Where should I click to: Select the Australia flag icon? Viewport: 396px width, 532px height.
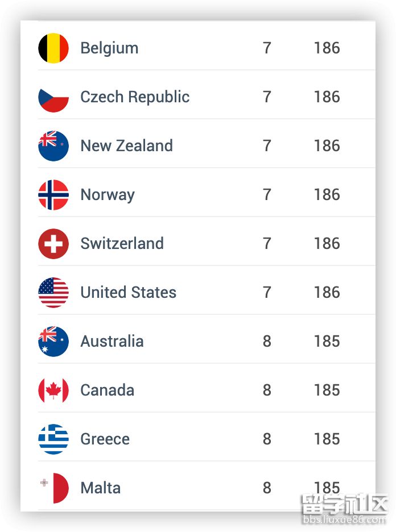tap(53, 342)
